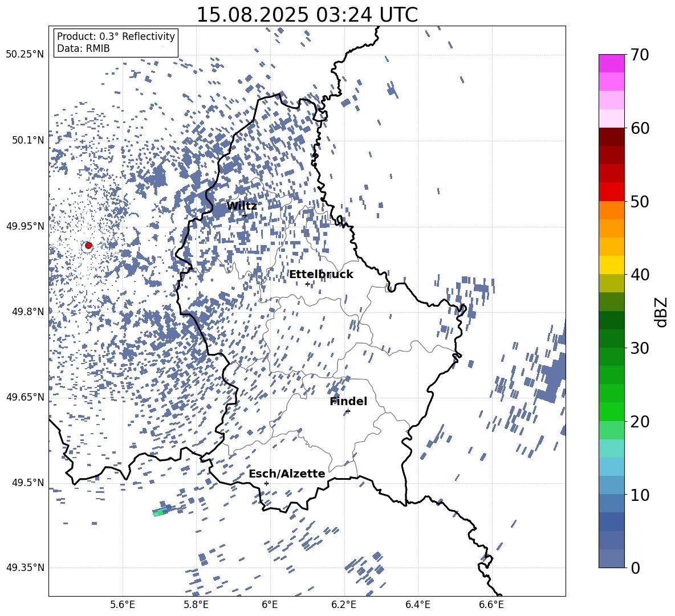Screen dimensions: 675x616
Task: Click the 50.1°N latitude label
Action: click(29, 141)
